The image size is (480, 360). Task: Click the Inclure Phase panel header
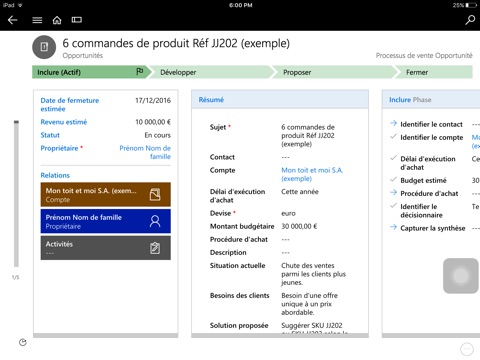pos(431,99)
